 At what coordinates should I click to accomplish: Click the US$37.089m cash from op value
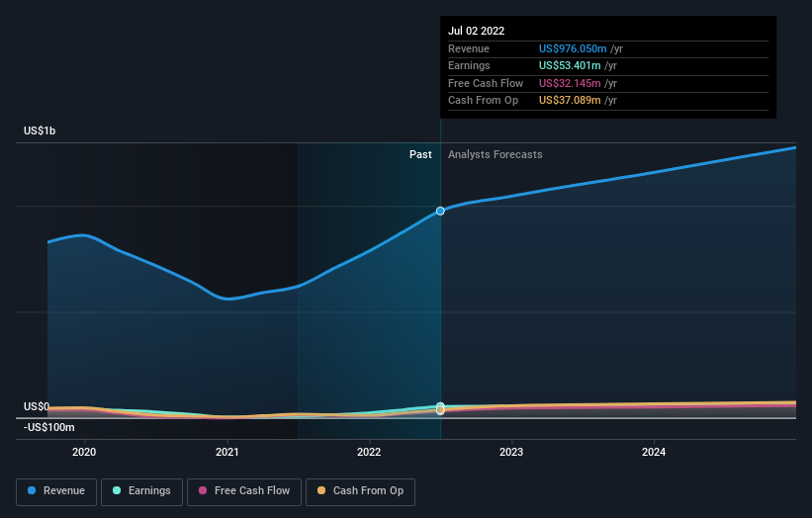(x=570, y=101)
